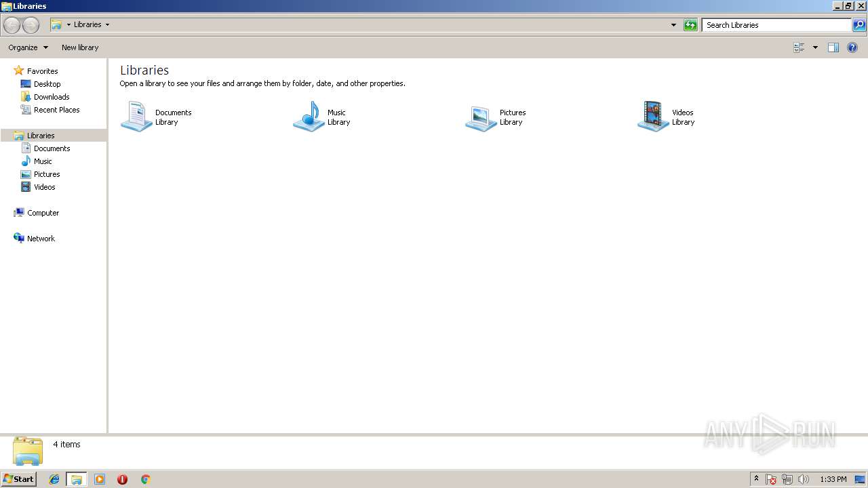Click the Libraries icon in address bar
This screenshot has height=488, width=868.
(x=57, y=24)
